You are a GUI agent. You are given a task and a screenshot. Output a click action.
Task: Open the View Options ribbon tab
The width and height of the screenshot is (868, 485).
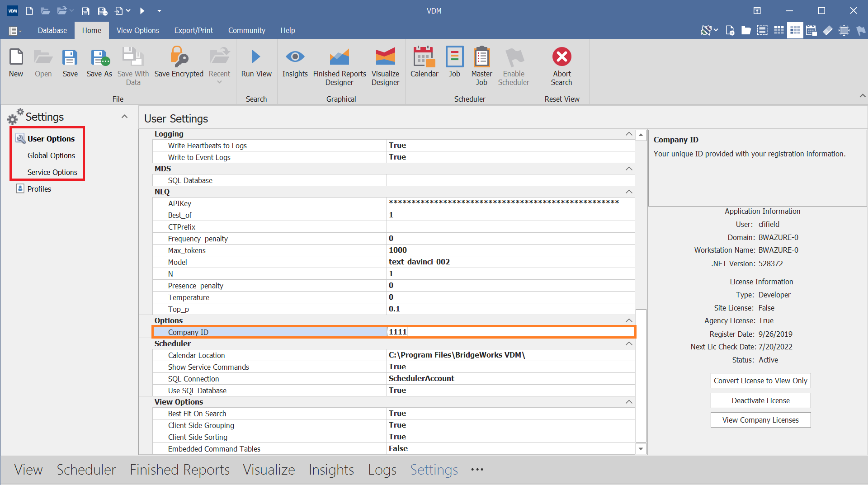pos(137,30)
